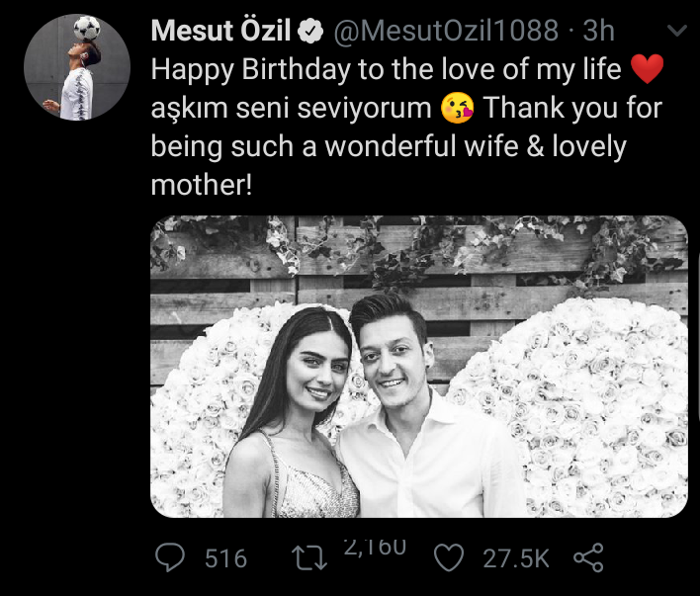Click the 27.5K likes count
The image size is (700, 596).
pyautogui.click(x=516, y=558)
